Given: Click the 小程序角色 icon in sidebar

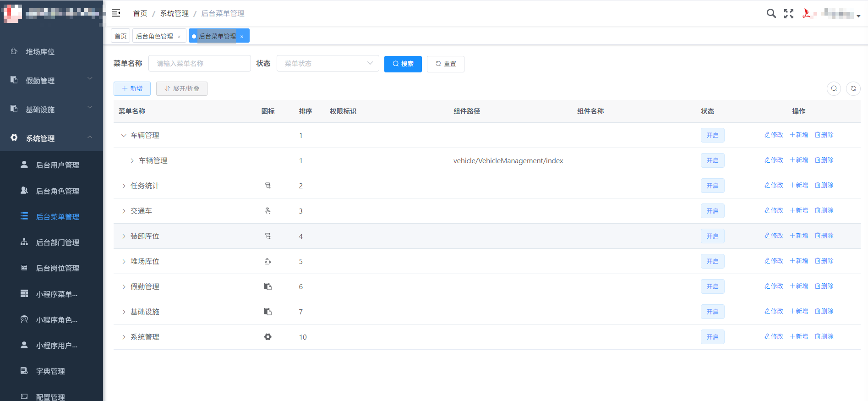Looking at the screenshot, I should pos(24,319).
